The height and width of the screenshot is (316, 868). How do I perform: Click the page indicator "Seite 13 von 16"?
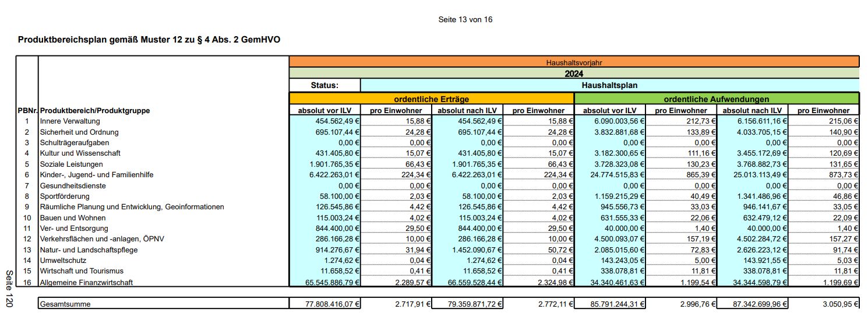pyautogui.click(x=465, y=20)
